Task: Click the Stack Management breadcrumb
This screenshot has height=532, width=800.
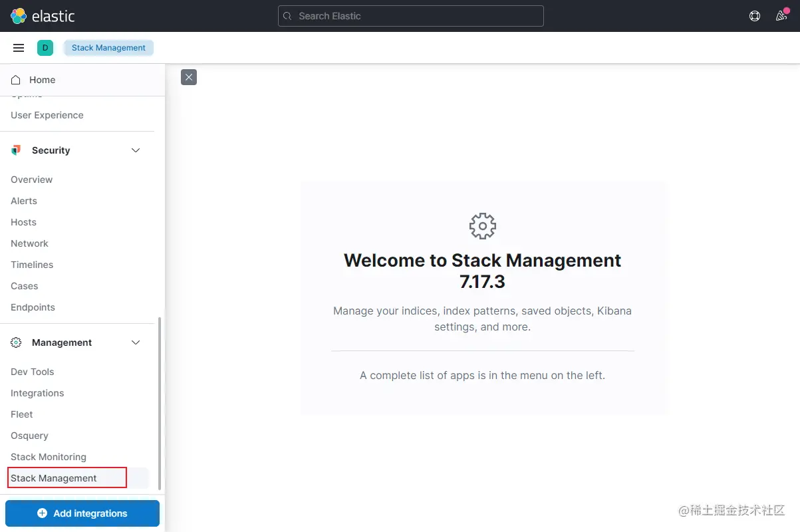Action: [108, 48]
